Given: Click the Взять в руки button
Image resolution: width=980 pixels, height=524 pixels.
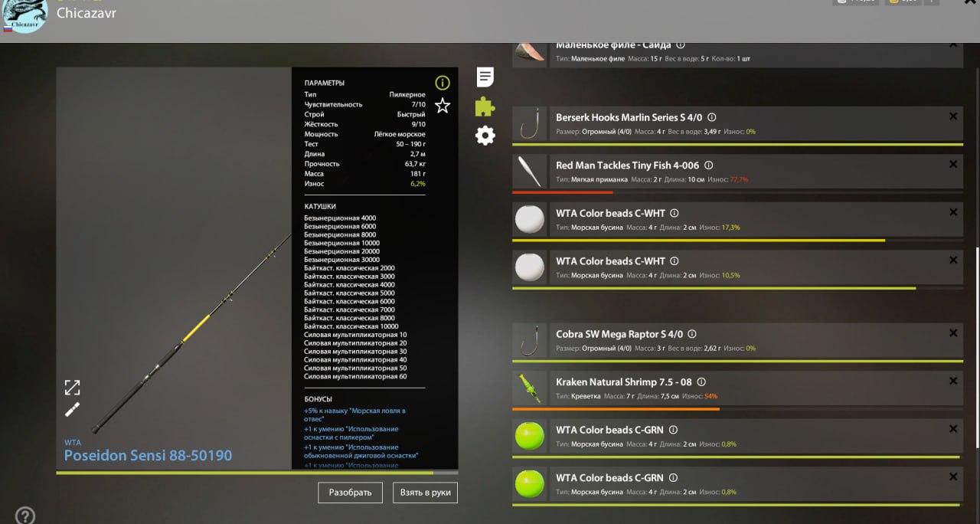Looking at the screenshot, I should [x=425, y=493].
